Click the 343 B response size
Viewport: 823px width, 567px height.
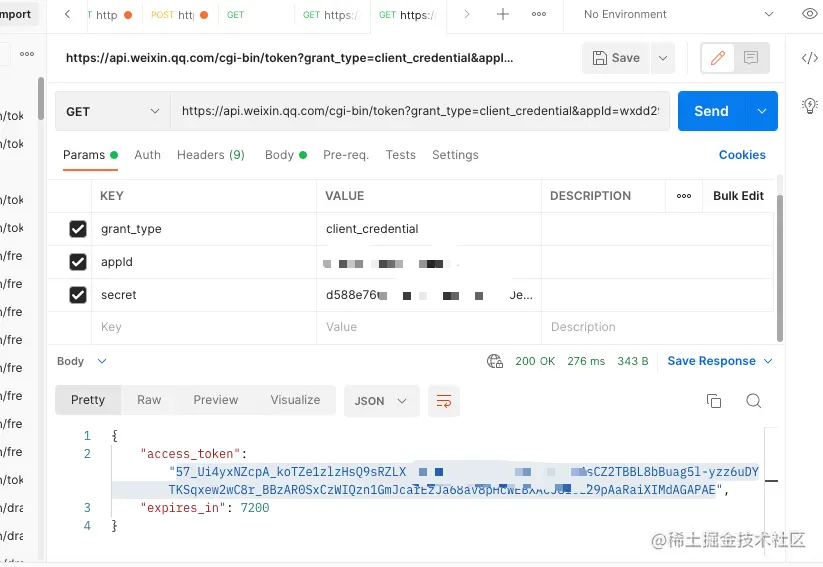(x=632, y=361)
